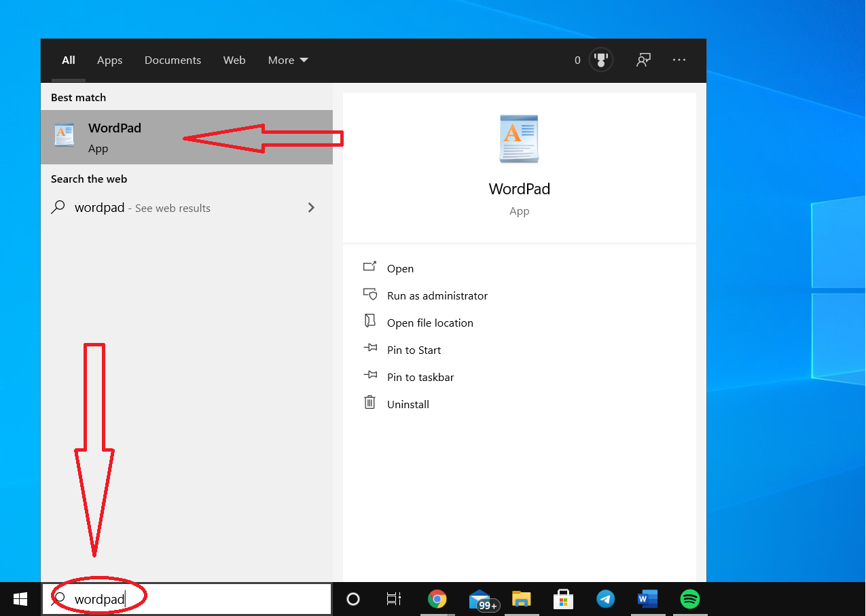Image resolution: width=866 pixels, height=616 pixels.
Task: Choose Run as administrator
Action: [x=437, y=296]
